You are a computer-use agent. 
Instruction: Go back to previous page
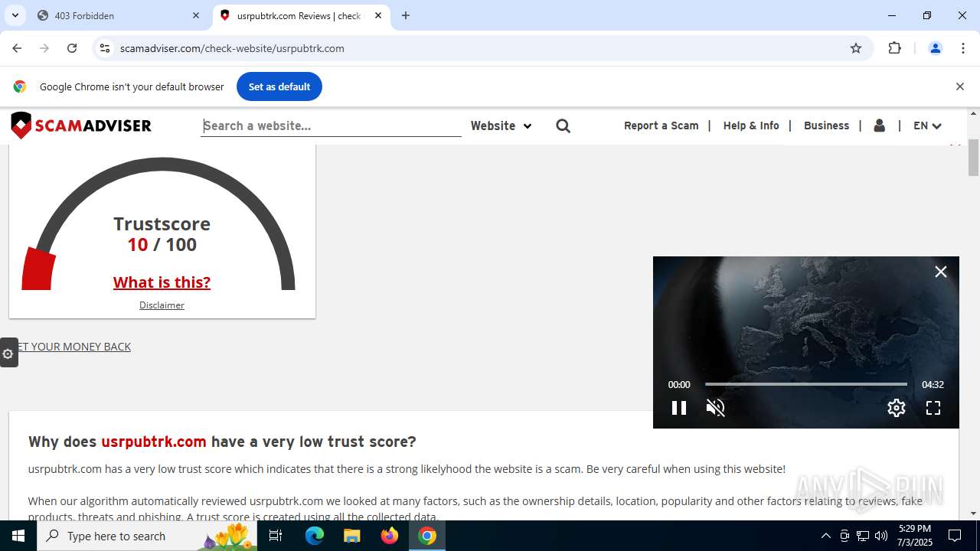17,48
